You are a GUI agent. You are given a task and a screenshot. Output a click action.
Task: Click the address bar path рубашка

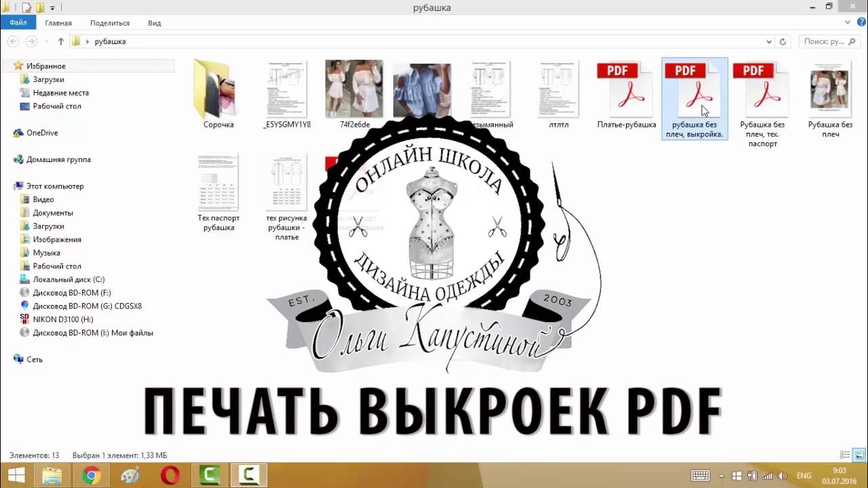pos(110,41)
